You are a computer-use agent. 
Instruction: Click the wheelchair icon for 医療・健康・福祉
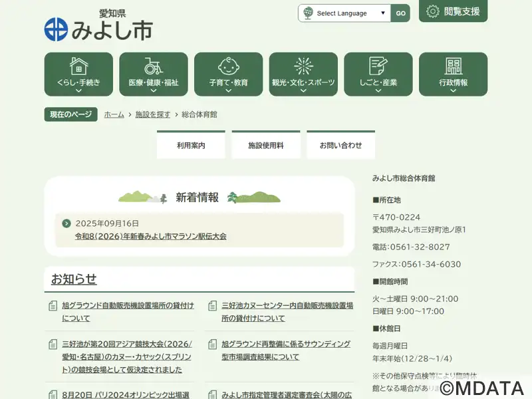[154, 66]
